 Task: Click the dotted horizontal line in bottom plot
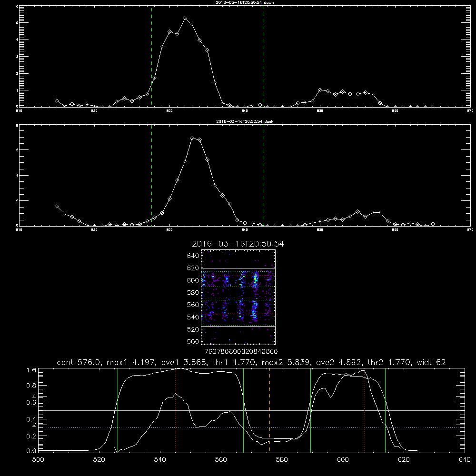pos(251,427)
